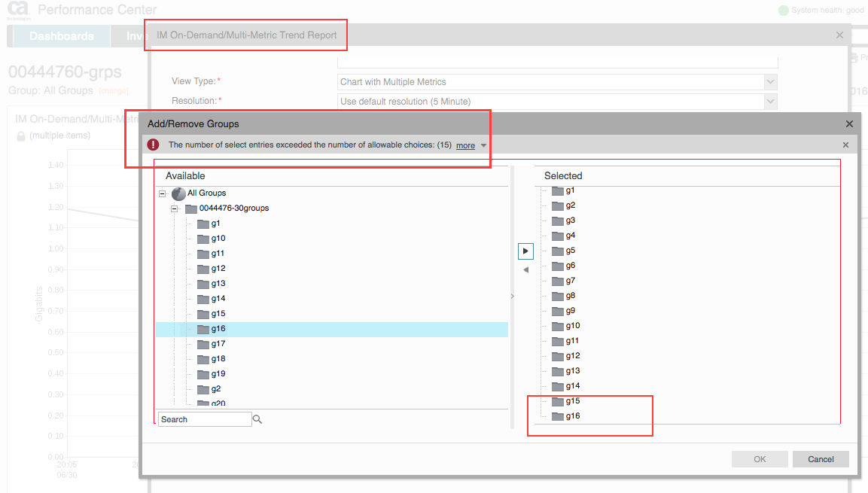
Task: Switch to the Dashboards tab
Action: click(62, 36)
